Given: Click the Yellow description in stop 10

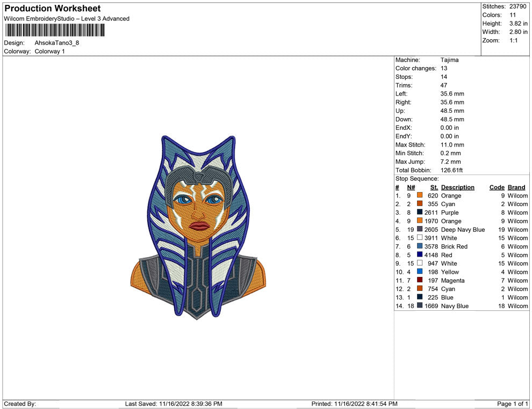Looking at the screenshot, I should point(450,272).
